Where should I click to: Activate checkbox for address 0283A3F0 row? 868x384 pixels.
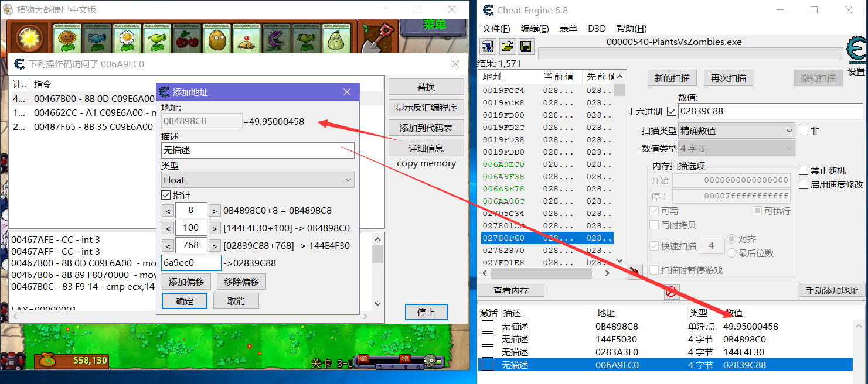pos(488,352)
